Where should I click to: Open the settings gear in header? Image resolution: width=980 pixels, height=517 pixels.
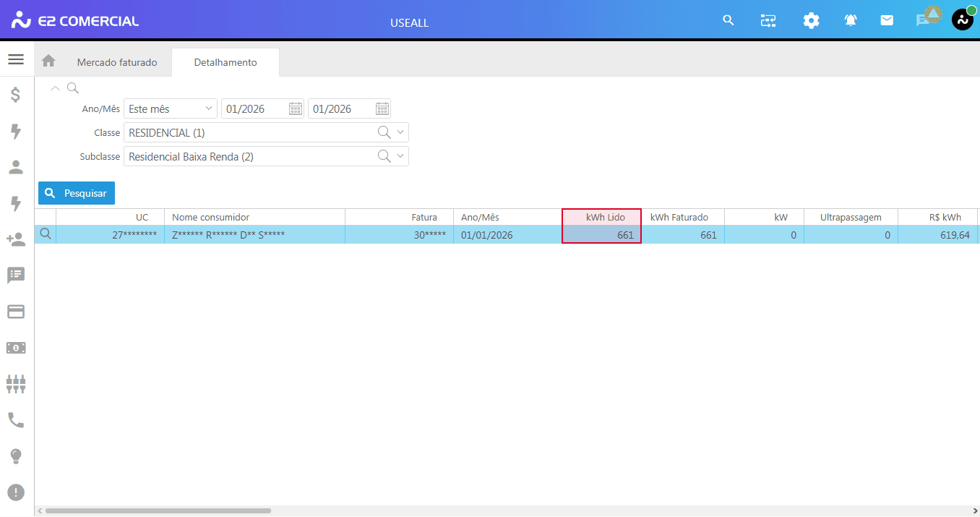(x=811, y=21)
